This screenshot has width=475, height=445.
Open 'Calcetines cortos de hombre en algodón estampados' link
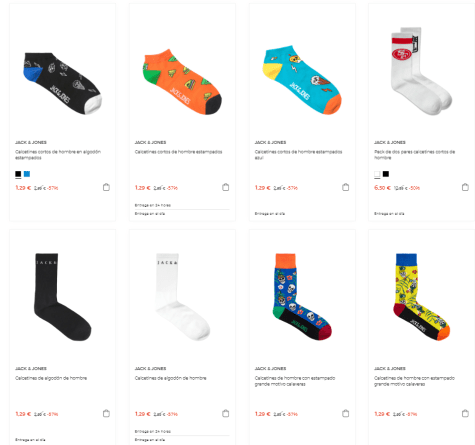coord(58,155)
